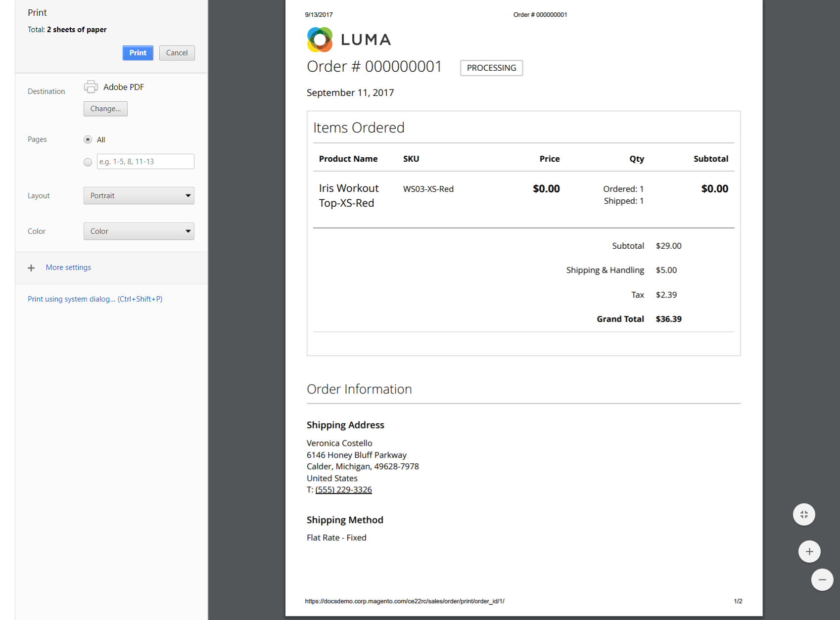
Task: Click the SKU value WS03-XS-Red
Action: (428, 189)
